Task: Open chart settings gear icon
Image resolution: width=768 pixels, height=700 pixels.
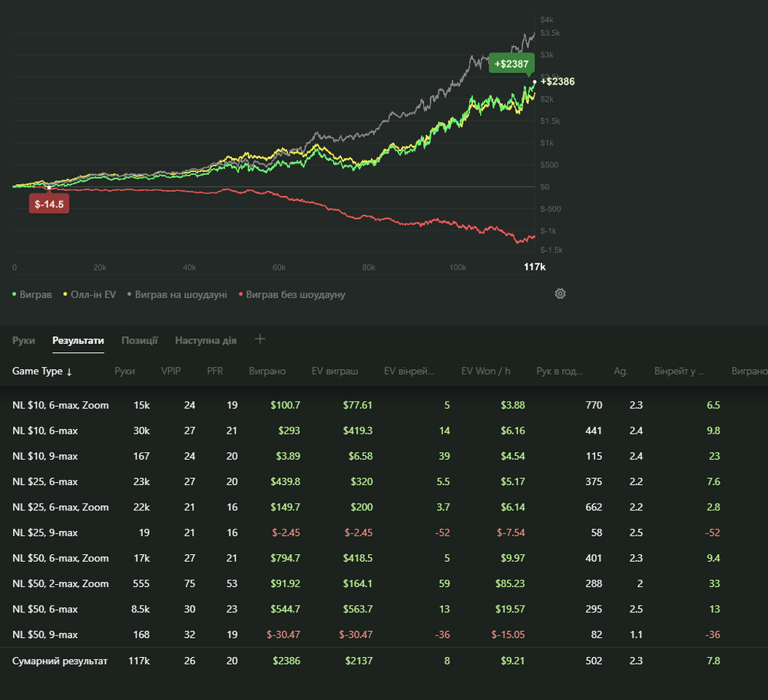Action: click(x=560, y=294)
